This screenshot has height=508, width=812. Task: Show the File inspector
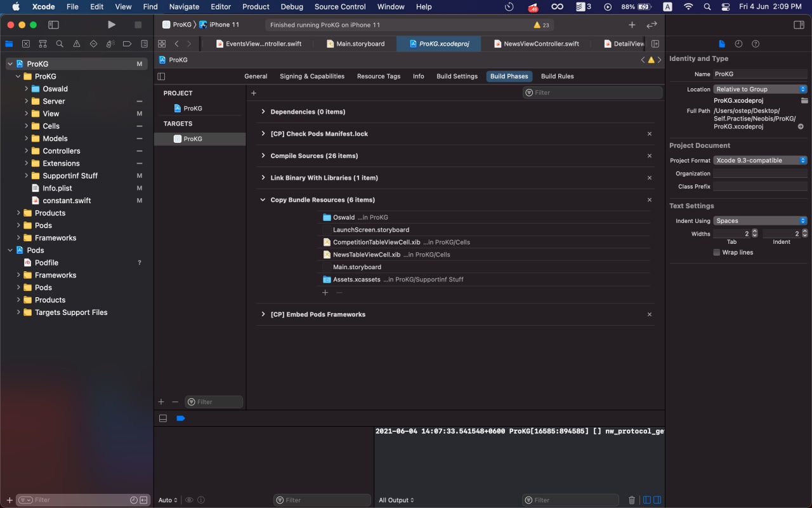pos(722,44)
